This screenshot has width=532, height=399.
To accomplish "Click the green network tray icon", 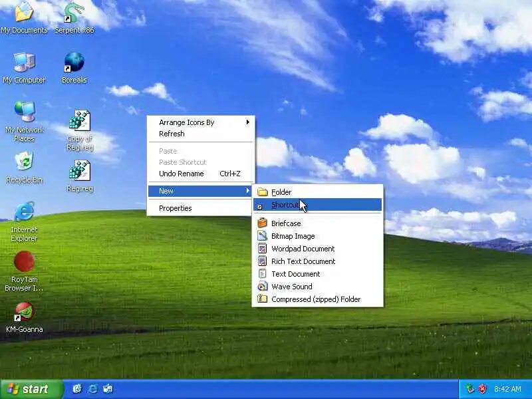I will [x=470, y=388].
